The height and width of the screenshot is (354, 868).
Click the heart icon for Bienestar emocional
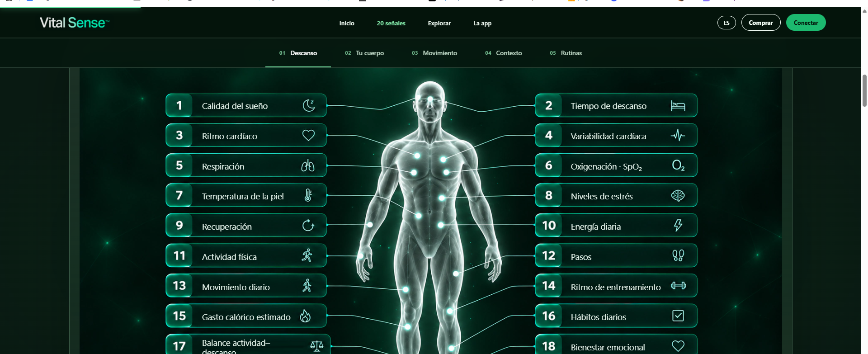pyautogui.click(x=678, y=346)
